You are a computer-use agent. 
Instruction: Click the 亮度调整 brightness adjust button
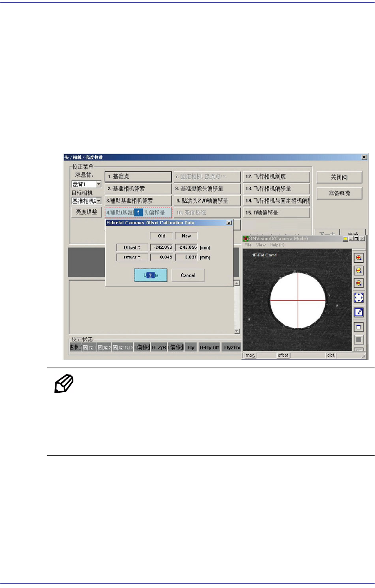click(x=86, y=212)
